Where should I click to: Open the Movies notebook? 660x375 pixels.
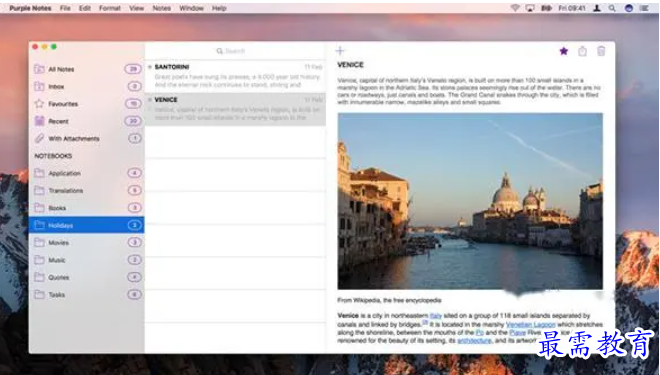point(87,242)
